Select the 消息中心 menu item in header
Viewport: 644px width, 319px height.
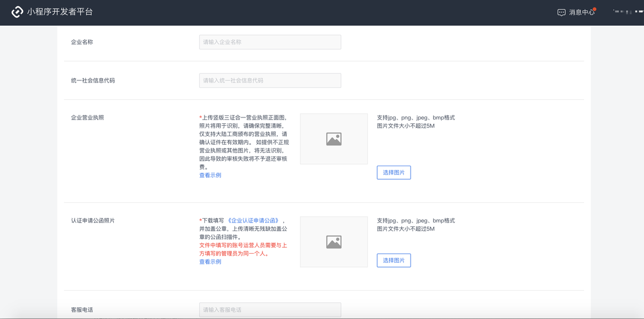click(583, 12)
